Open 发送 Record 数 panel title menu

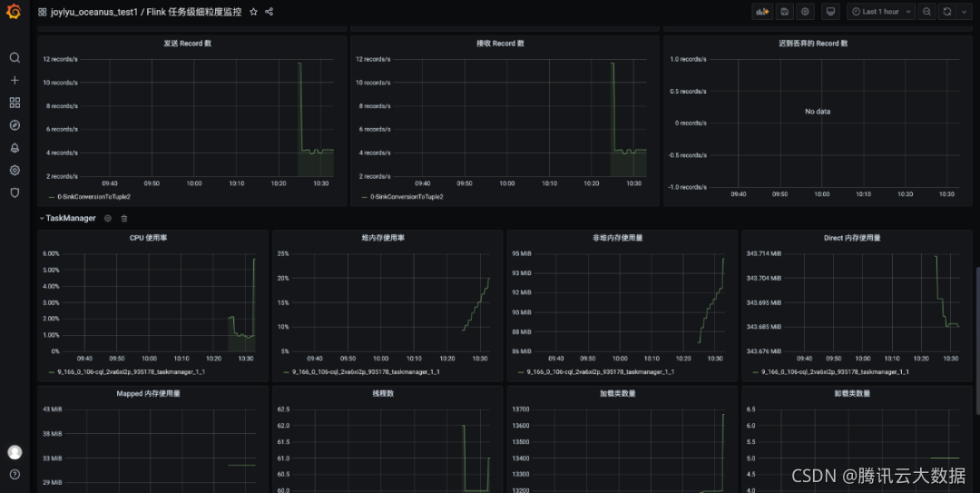click(x=188, y=44)
